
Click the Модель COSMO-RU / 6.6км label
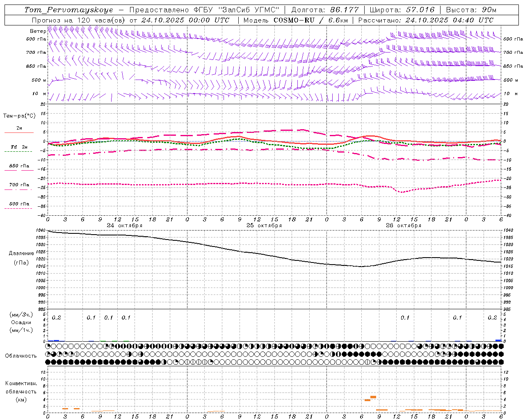click(x=295, y=20)
